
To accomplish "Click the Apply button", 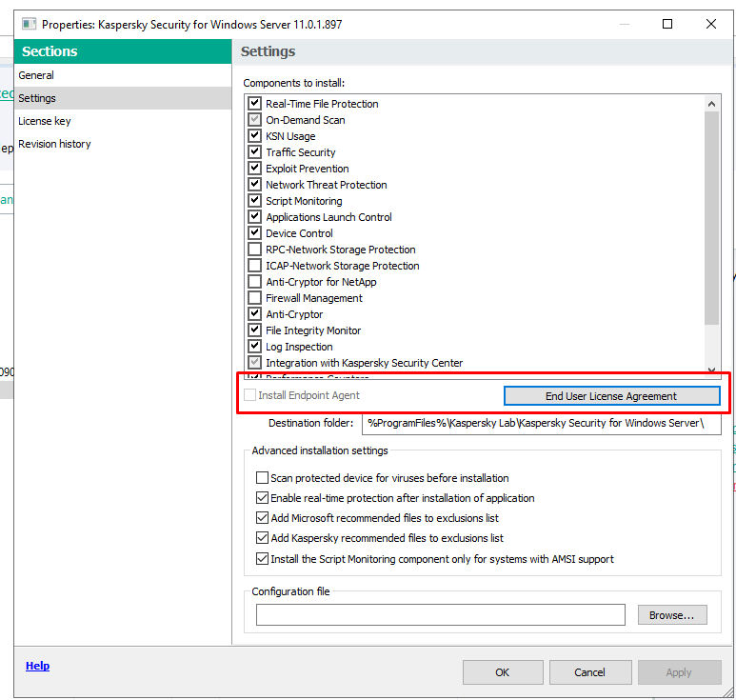I will pos(679,672).
